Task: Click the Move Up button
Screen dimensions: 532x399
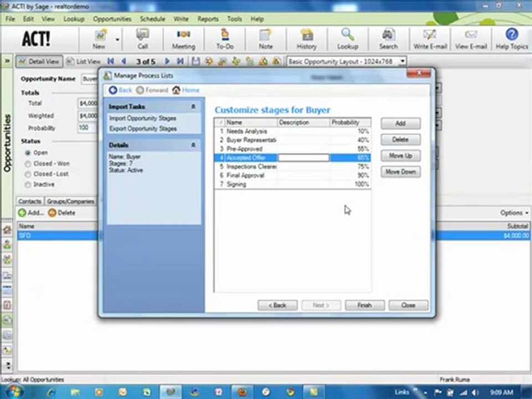Action: (400, 156)
